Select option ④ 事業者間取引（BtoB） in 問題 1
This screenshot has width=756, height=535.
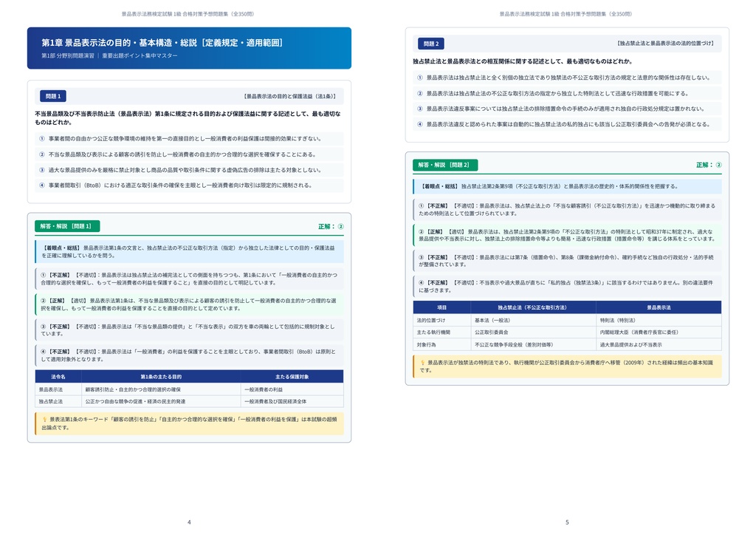coord(189,185)
